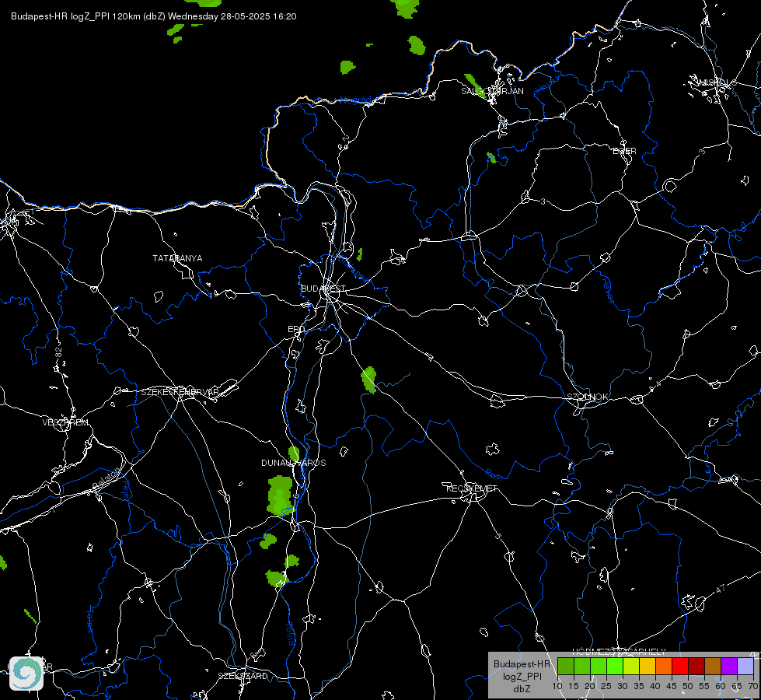Screen dimensions: 761x700
Task: Click the HODMEZOVASARHELY label above the legend
Action: pyautogui.click(x=620, y=652)
